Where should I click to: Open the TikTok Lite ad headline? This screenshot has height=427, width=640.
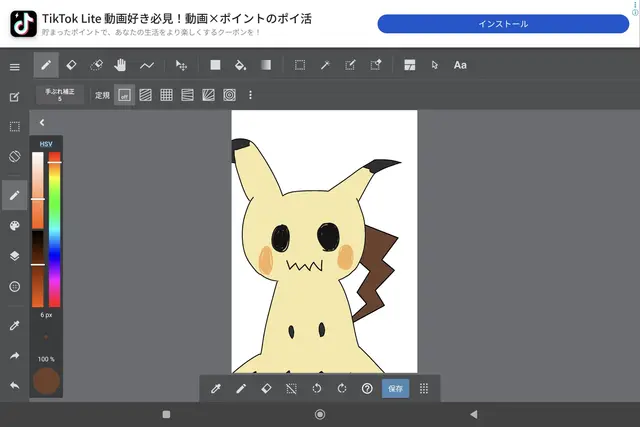[177, 18]
